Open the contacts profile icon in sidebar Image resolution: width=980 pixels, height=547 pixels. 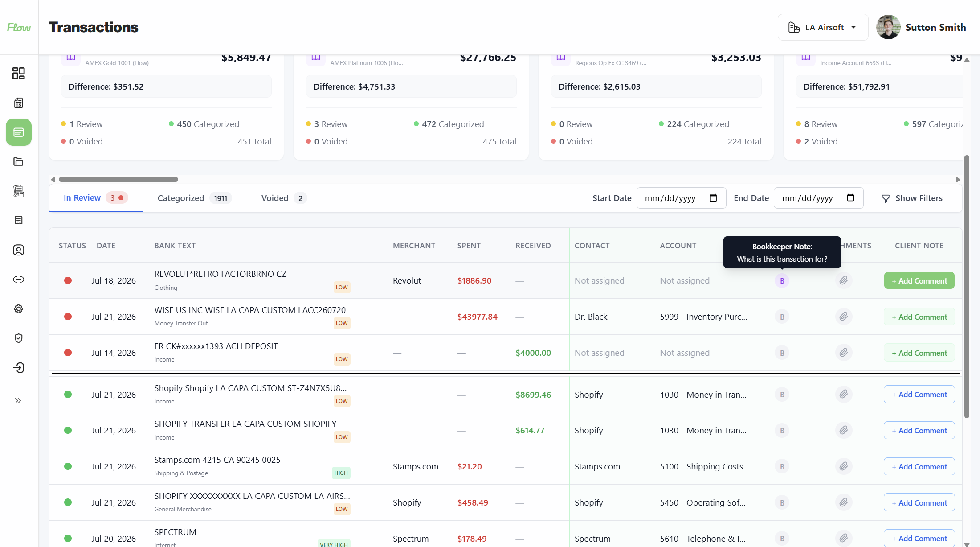[18, 250]
